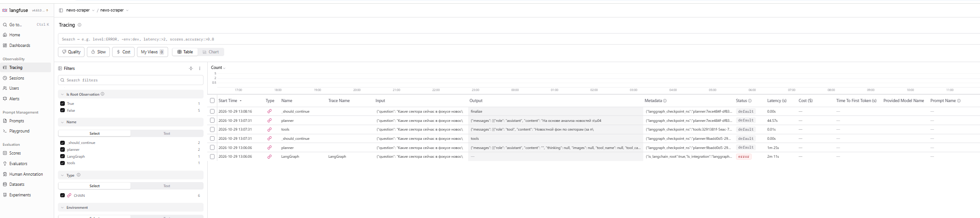Select the Name filter Text tab
Screen dimensions: 980x218
(x=167, y=133)
